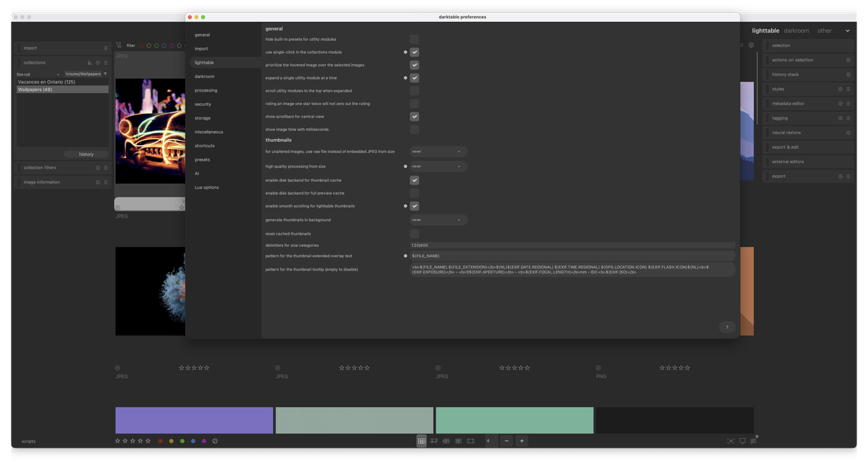The width and height of the screenshot is (868, 462).
Task: Expand the external editors module
Action: 808,161
